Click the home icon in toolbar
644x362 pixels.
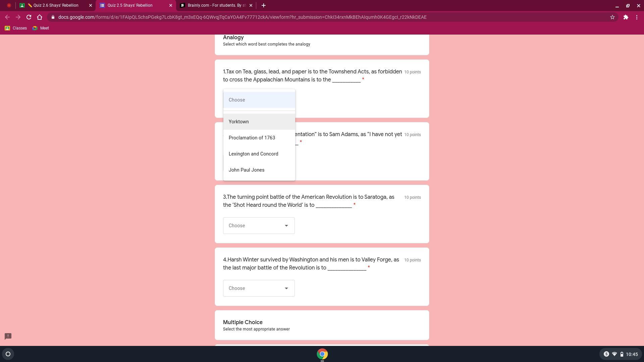coord(40,17)
